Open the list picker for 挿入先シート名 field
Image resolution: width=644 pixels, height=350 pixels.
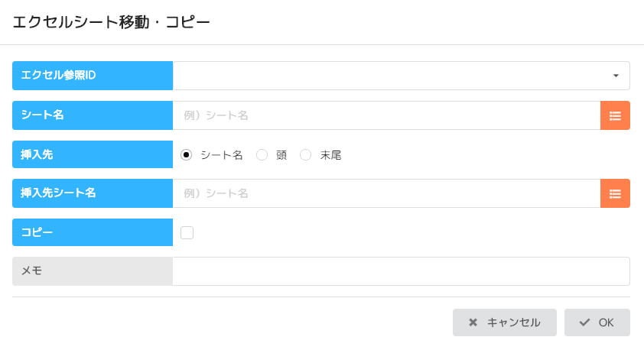click(615, 193)
